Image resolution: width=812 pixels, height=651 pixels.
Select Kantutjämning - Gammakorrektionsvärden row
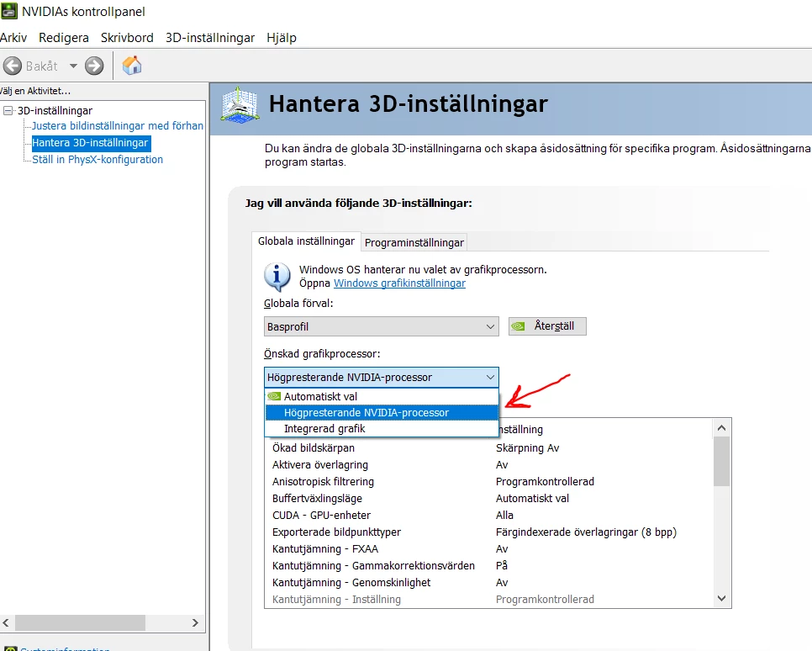489,566
